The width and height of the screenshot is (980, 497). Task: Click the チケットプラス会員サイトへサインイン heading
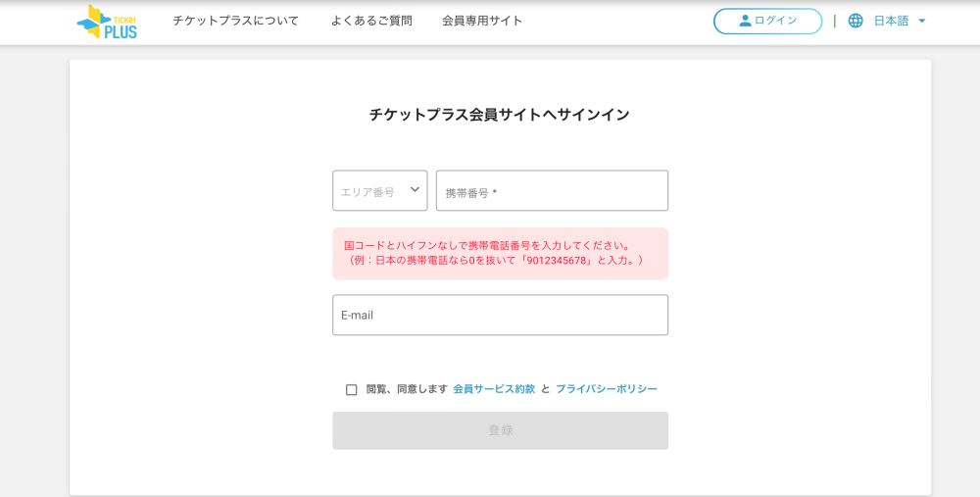point(500,115)
